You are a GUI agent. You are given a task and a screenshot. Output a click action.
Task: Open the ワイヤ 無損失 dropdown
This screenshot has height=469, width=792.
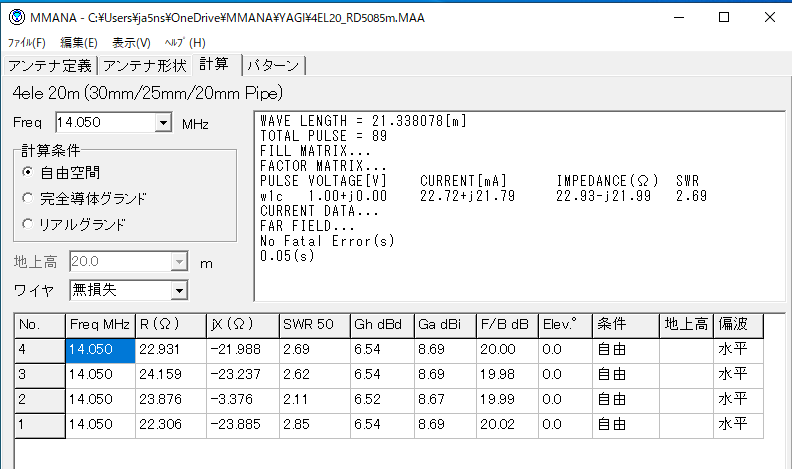(x=179, y=290)
